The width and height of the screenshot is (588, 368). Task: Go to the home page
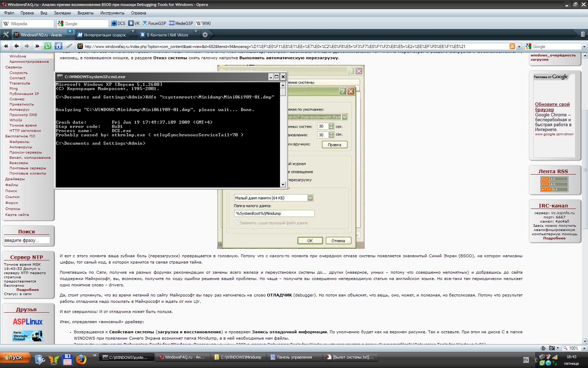(58, 46)
